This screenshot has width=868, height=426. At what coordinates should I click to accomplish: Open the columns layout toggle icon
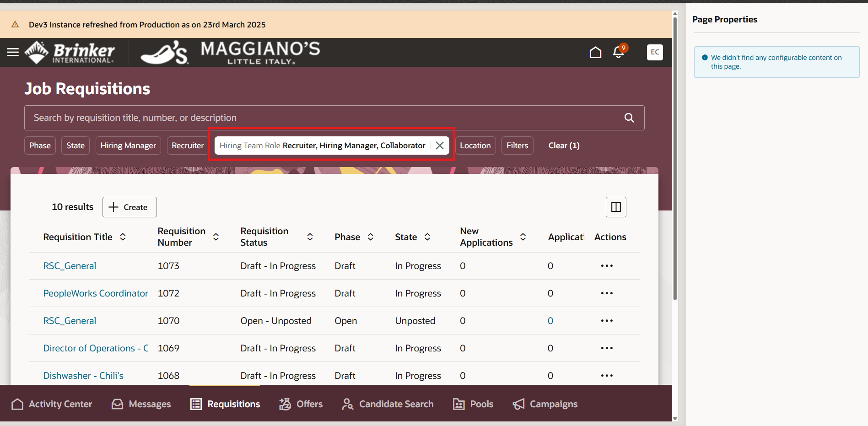point(616,207)
